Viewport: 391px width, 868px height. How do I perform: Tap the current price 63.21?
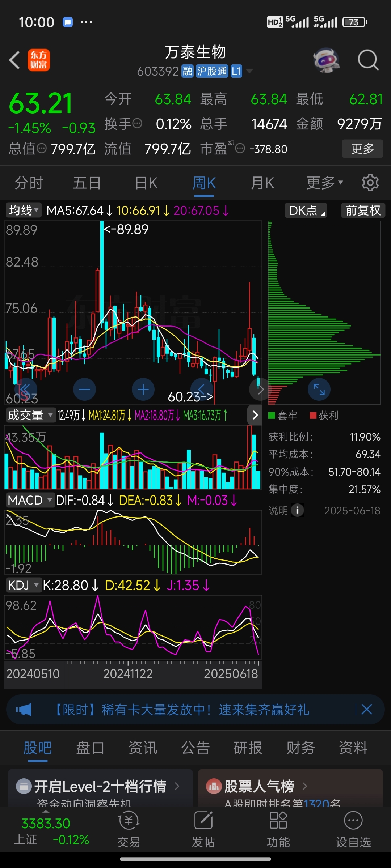click(x=41, y=103)
